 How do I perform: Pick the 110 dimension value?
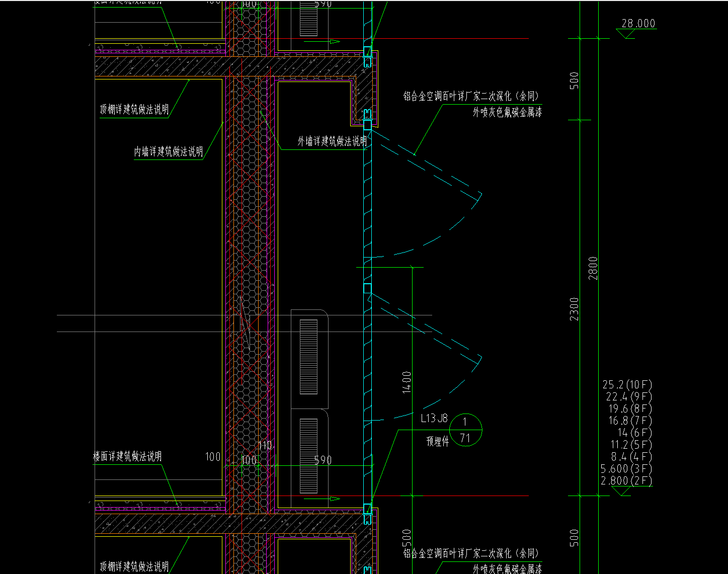pyautogui.click(x=265, y=445)
